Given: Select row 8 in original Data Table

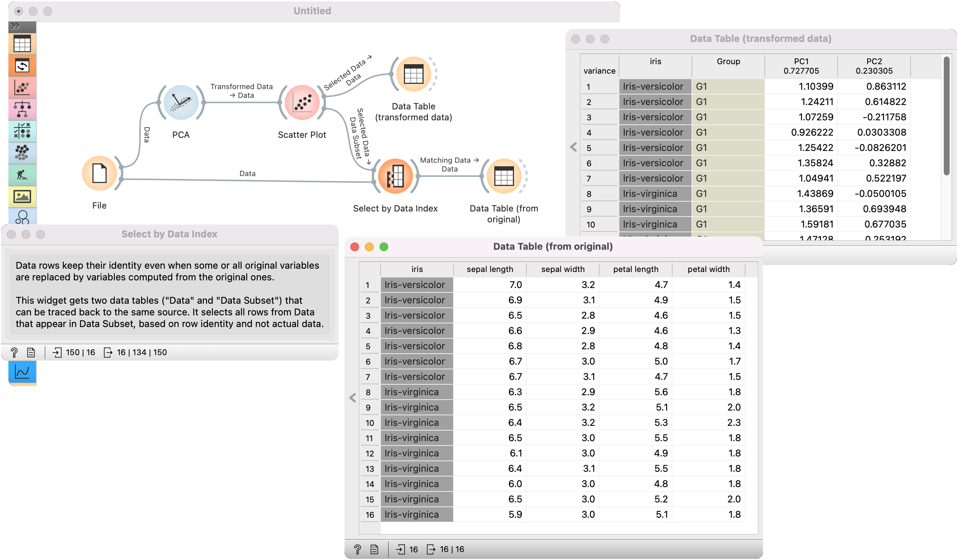Looking at the screenshot, I should [x=368, y=392].
